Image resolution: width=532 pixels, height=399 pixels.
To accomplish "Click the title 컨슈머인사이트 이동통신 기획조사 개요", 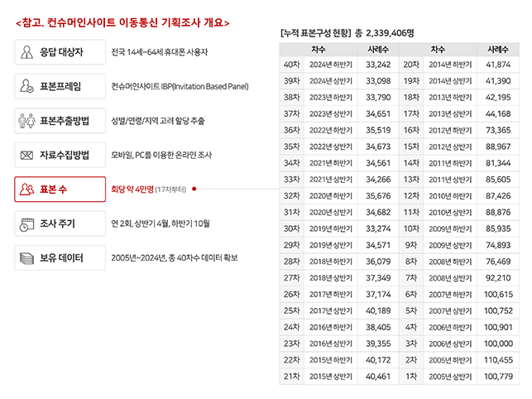I will point(122,22).
